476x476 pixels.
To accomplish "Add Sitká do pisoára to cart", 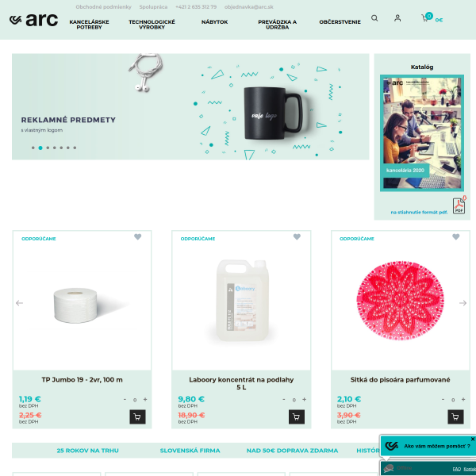I will (x=455, y=416).
